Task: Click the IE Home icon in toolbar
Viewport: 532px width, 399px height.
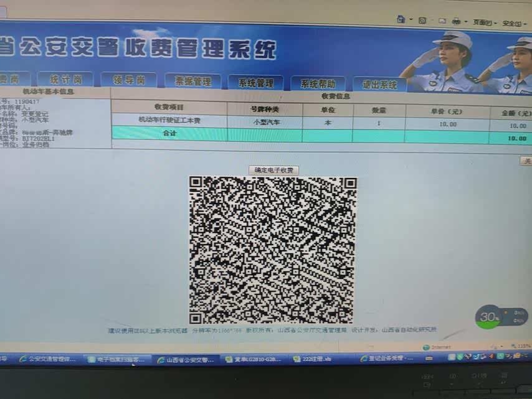Action: click(x=401, y=20)
